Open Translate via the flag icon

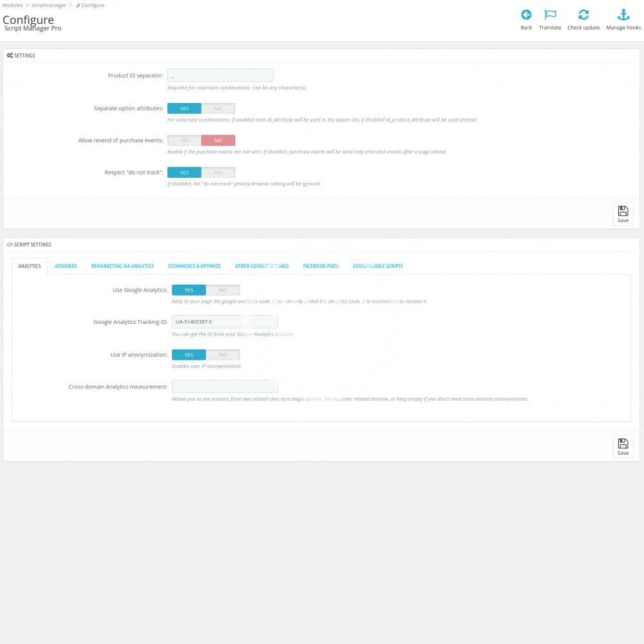tap(550, 15)
